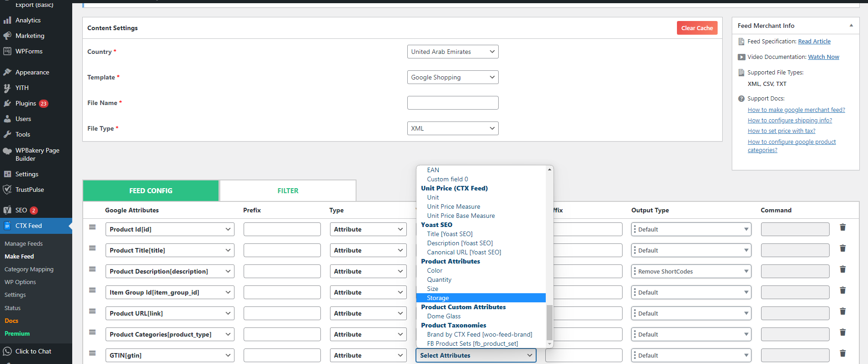
Task: Open Remove ShortCodes output type dropdown
Action: 692,271
